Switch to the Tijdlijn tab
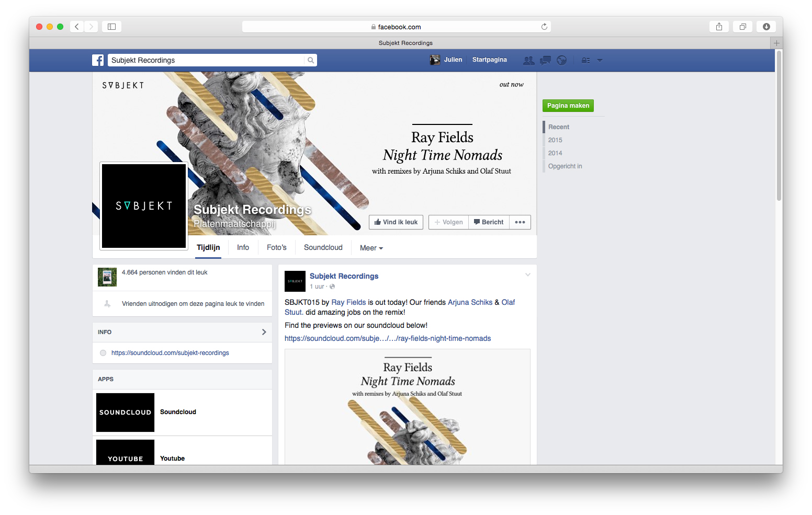Image resolution: width=812 pixels, height=515 pixels. tap(208, 248)
